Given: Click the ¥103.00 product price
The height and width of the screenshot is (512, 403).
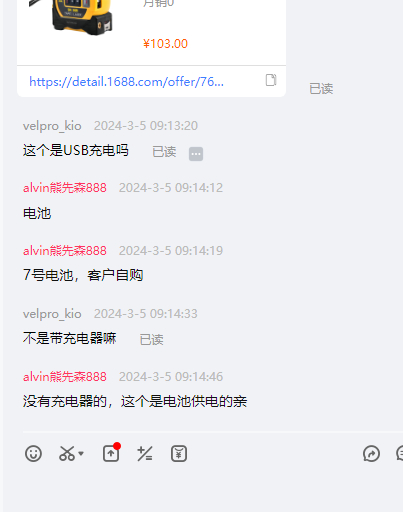Looking at the screenshot, I should (165, 44).
